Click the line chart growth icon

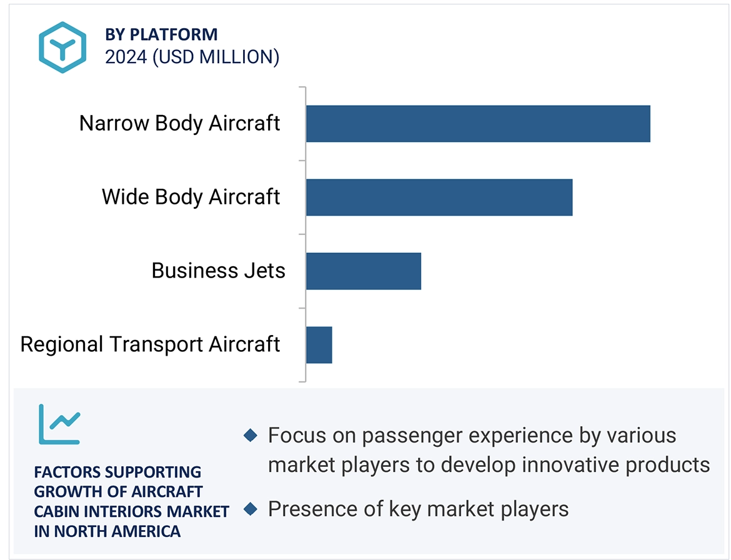(x=59, y=424)
